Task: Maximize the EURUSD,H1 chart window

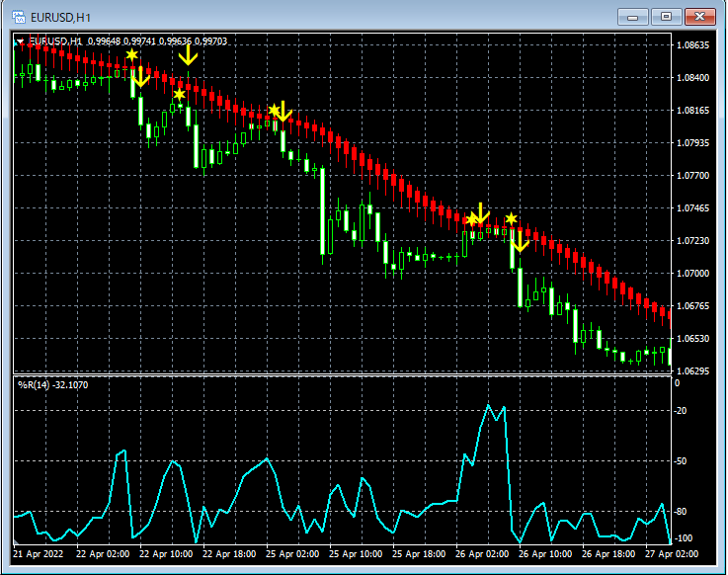Action: pos(666,17)
